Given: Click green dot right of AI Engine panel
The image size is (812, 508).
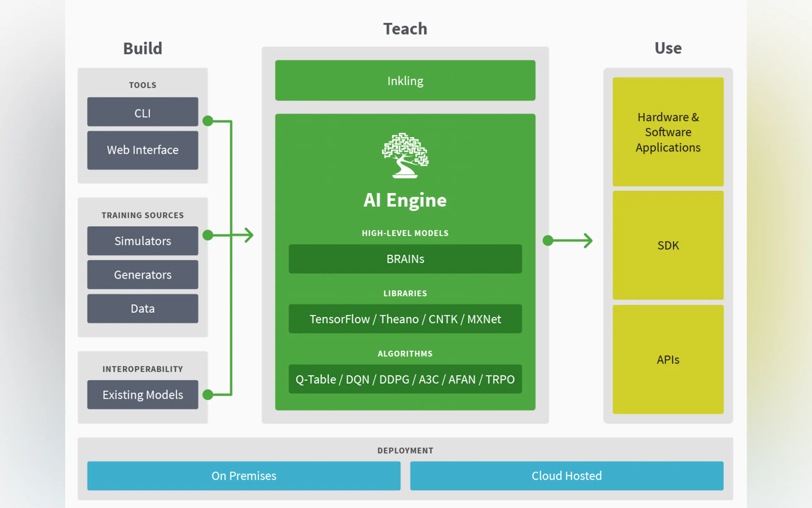Looking at the screenshot, I should pyautogui.click(x=548, y=241).
